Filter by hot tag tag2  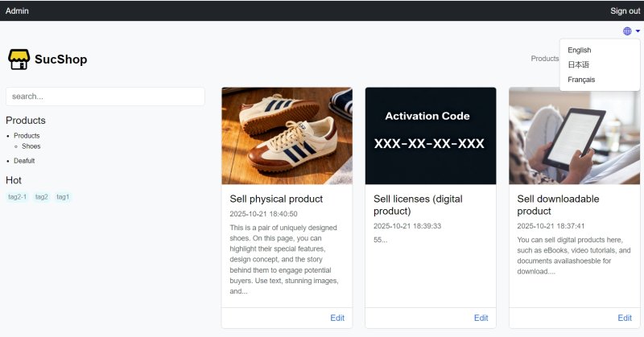[x=41, y=197]
